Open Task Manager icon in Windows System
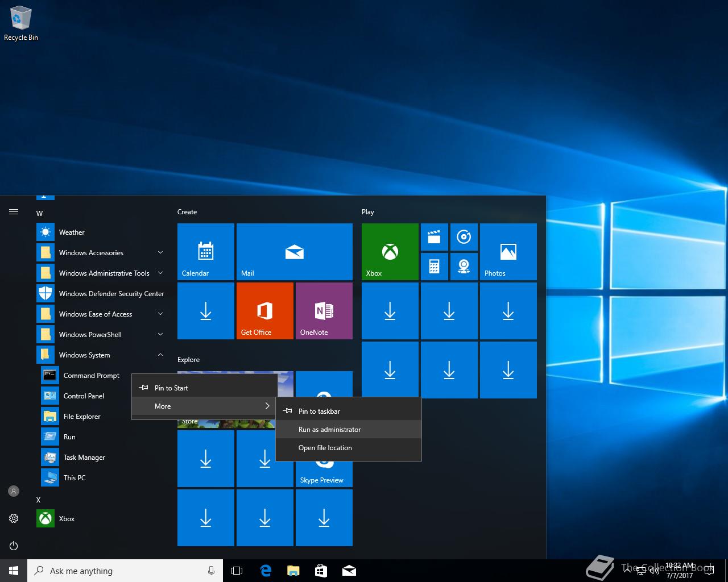 tap(50, 457)
